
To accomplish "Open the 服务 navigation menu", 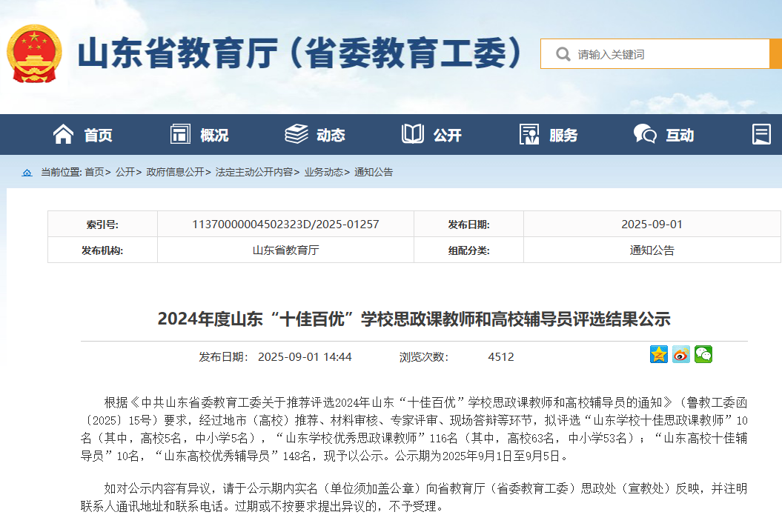I will pos(563,135).
